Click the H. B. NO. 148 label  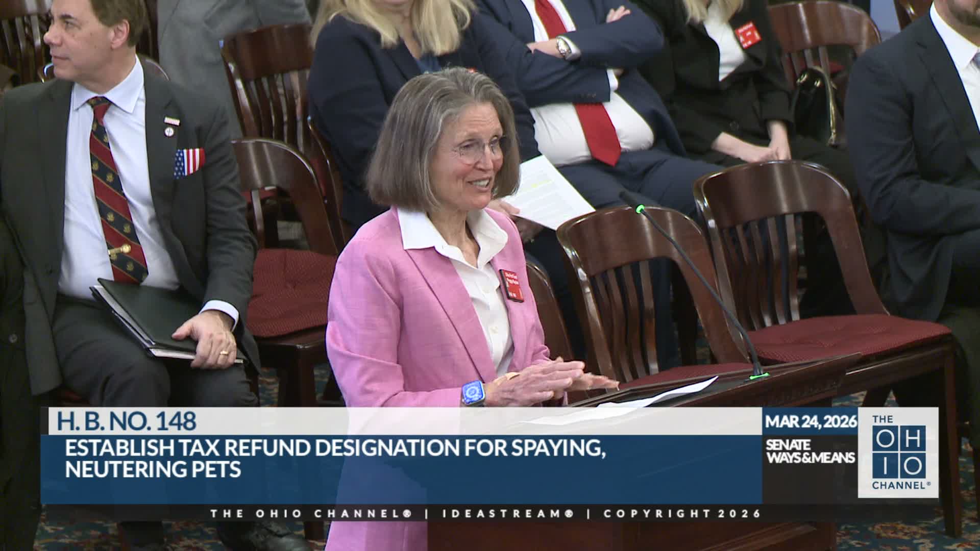click(126, 421)
